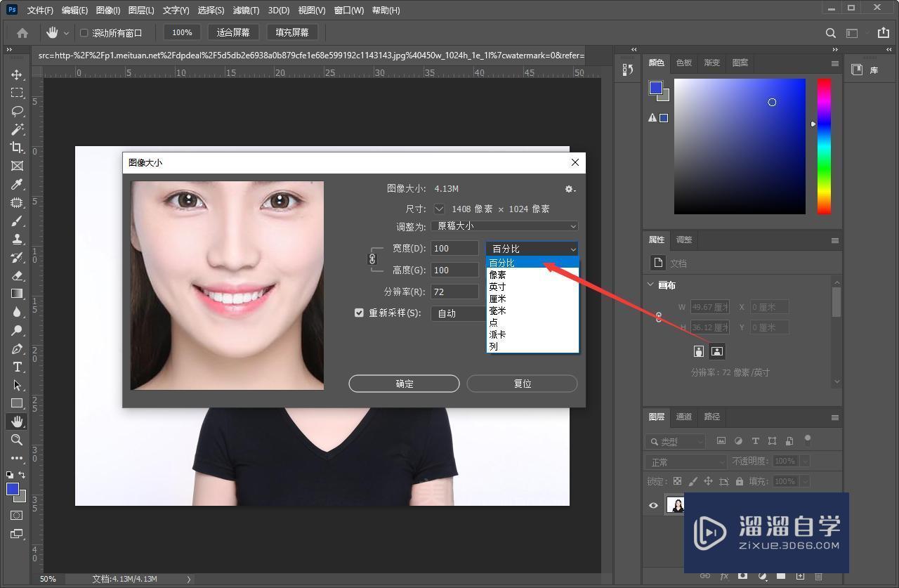Click the 确定 button
This screenshot has width=899, height=588.
[x=405, y=384]
